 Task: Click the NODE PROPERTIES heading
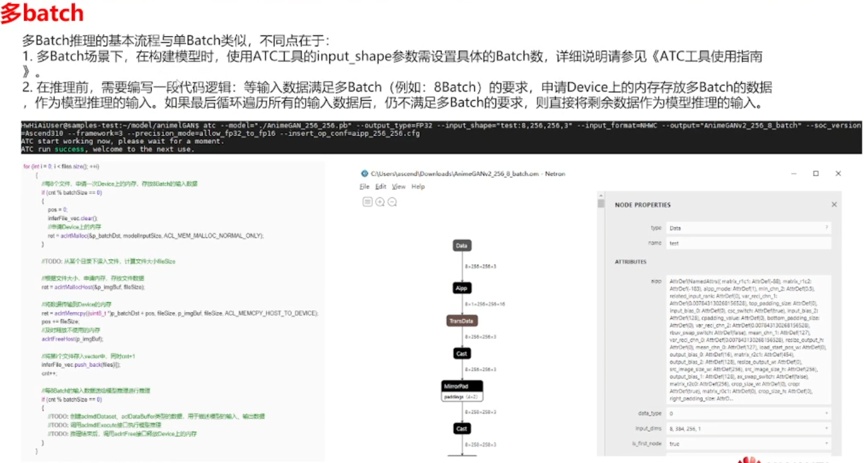[x=642, y=205]
